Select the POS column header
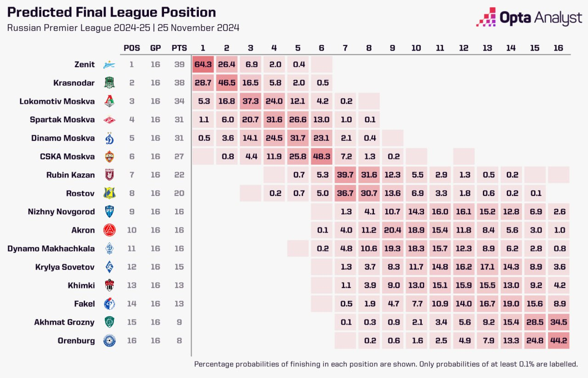Viewport: 588px width, 378px height. [x=132, y=48]
